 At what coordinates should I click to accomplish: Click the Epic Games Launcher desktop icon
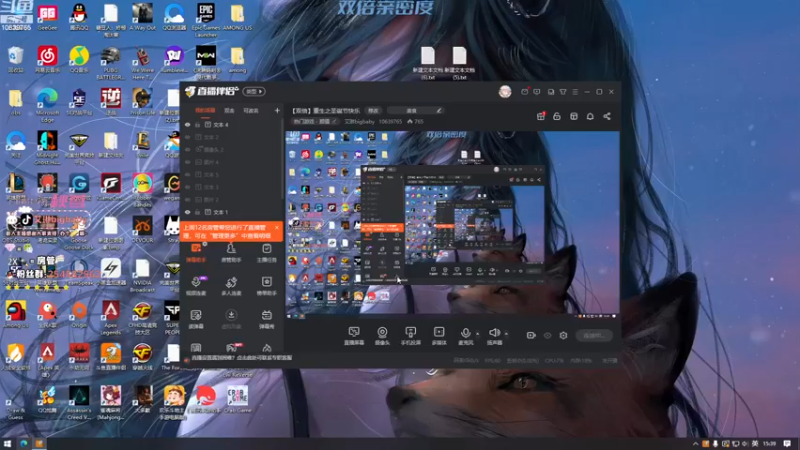point(206,20)
